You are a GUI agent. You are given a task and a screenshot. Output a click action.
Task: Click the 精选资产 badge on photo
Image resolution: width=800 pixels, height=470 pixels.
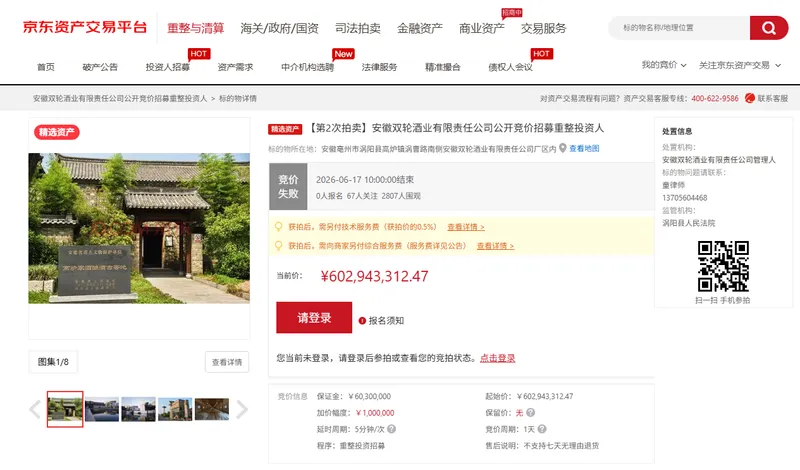57,132
